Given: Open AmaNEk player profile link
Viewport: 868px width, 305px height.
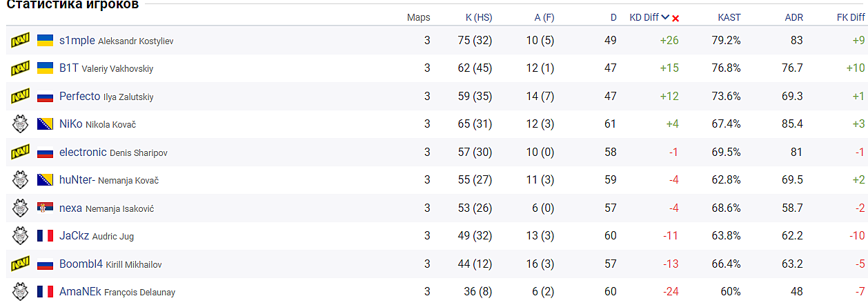Looking at the screenshot, I should (80, 292).
